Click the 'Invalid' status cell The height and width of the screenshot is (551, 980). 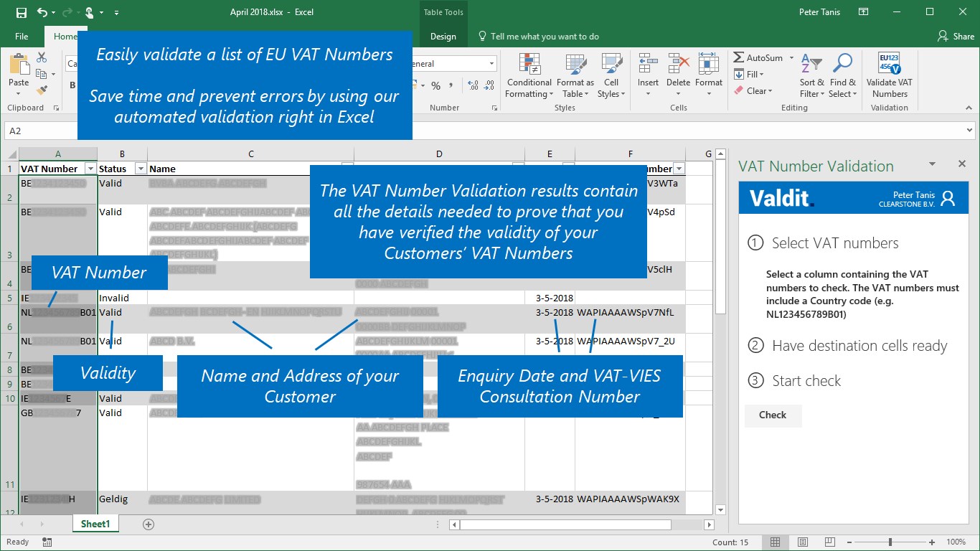point(122,298)
